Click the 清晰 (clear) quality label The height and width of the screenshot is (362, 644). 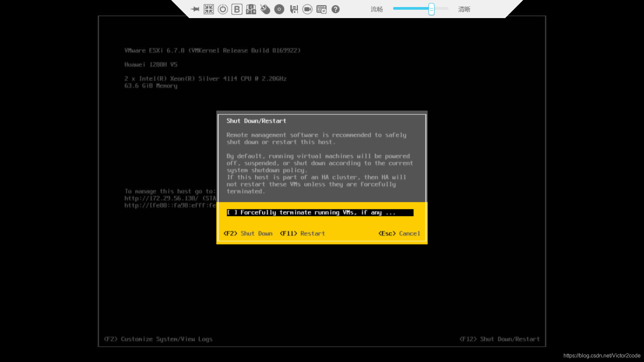point(464,9)
